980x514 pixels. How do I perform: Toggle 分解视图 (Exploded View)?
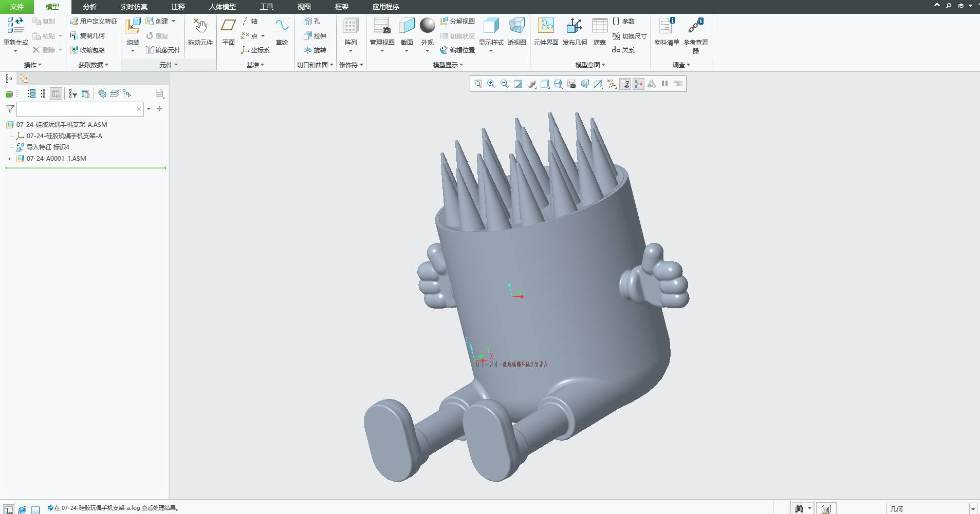[x=457, y=21]
